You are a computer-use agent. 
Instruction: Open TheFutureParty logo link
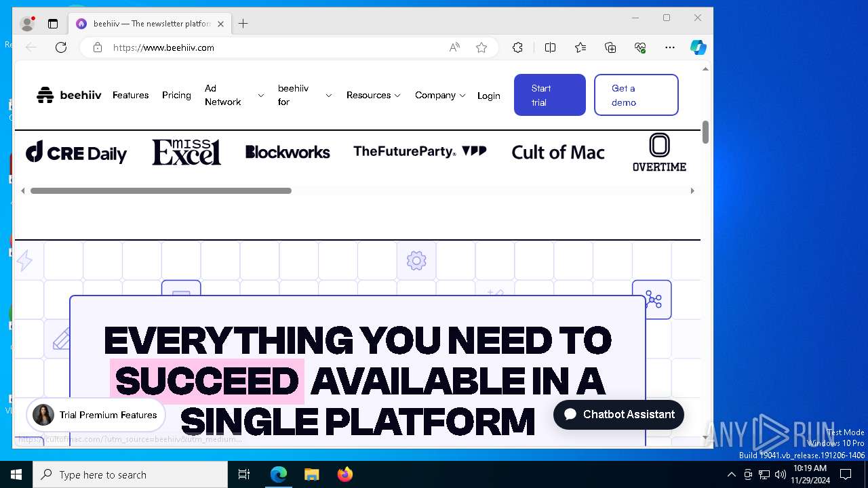tap(420, 151)
